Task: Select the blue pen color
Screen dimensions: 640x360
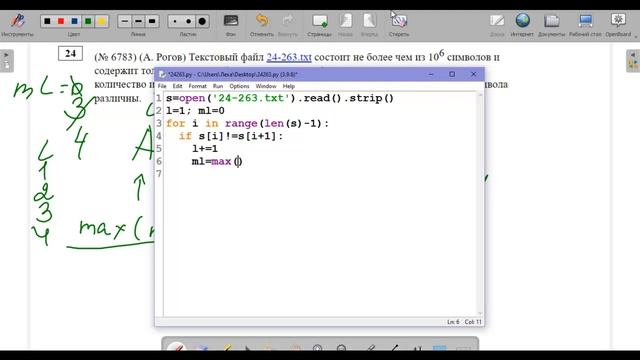Action: coord(74,21)
